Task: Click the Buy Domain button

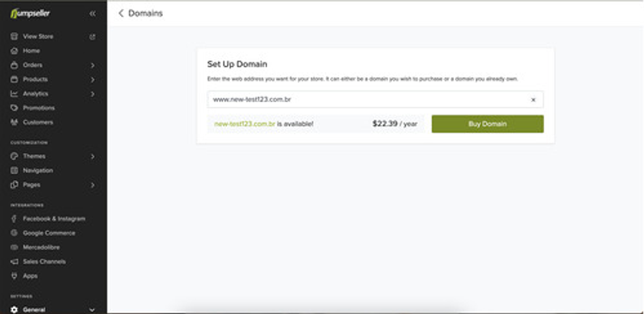Action: [x=487, y=124]
